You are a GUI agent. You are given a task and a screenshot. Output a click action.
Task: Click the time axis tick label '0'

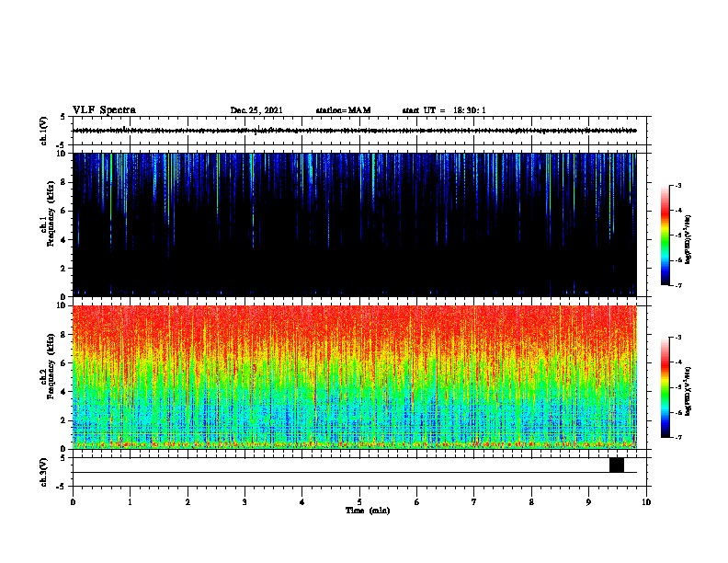[73, 501]
